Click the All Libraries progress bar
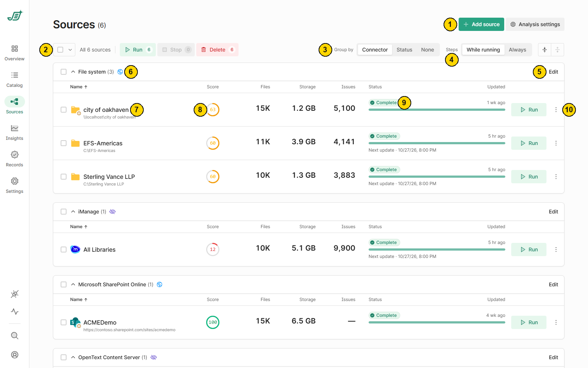This screenshot has height=368, width=588. [437, 250]
